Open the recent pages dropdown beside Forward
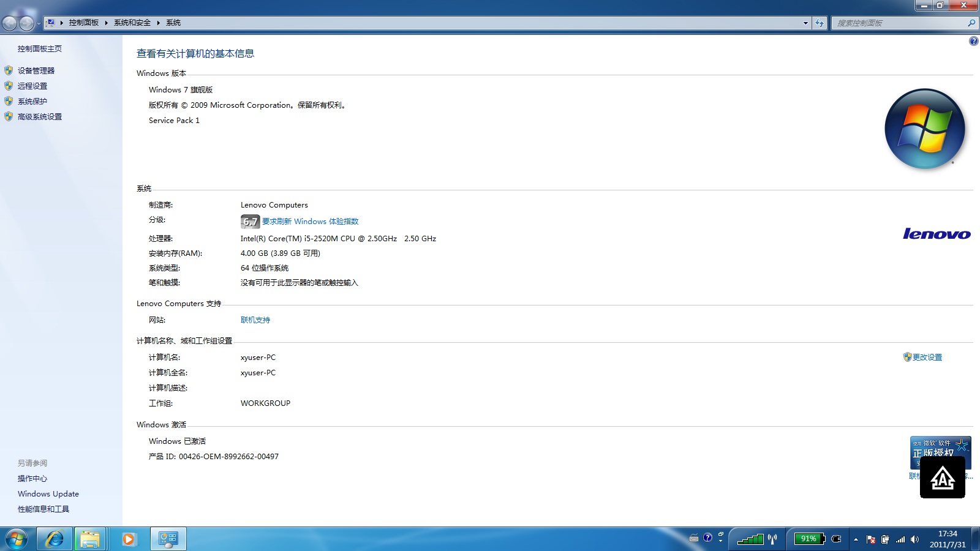Image resolution: width=980 pixels, height=551 pixels. 39,24
